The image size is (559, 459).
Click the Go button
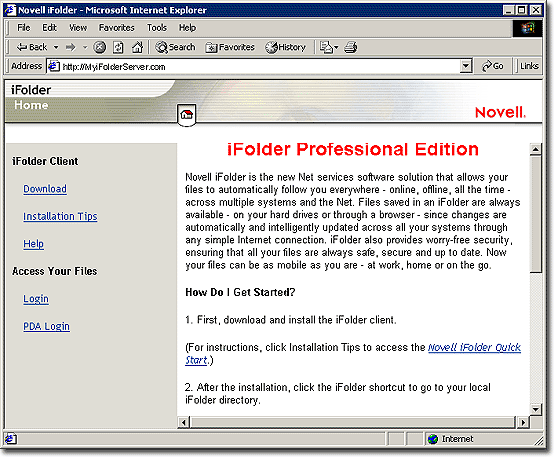click(493, 66)
